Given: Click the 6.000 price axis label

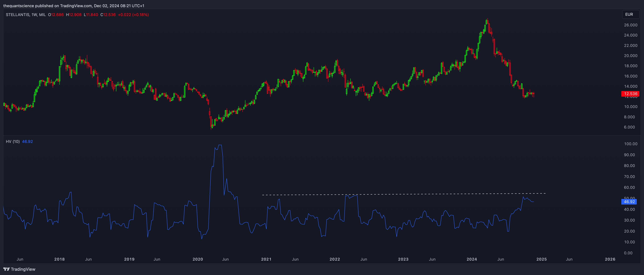Looking at the screenshot, I should pyautogui.click(x=629, y=127).
